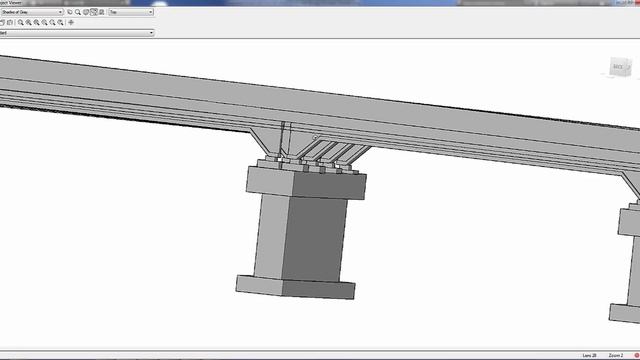640x360 pixels.
Task: Click the third zoom magnifier in the second row
Action: [x=36, y=22]
